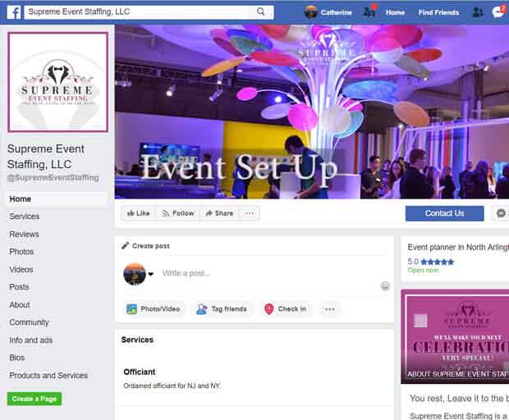
Task: Click the Facebook logo icon
Action: click(14, 12)
